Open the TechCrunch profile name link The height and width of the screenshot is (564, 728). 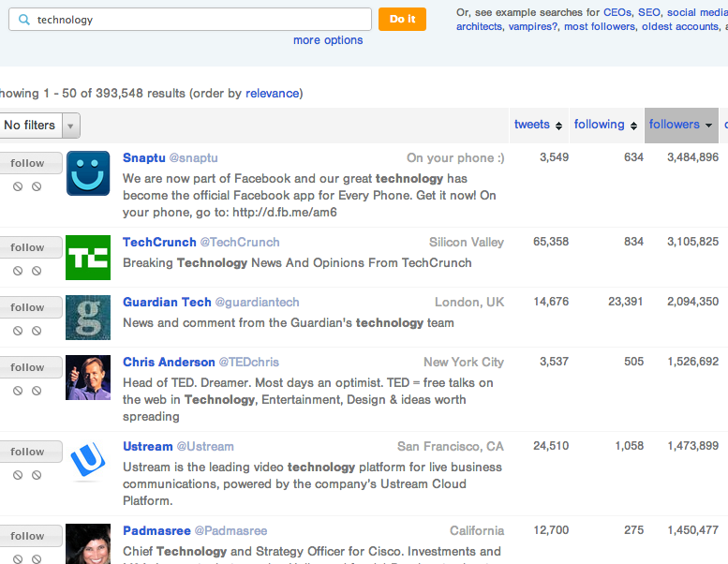point(159,243)
